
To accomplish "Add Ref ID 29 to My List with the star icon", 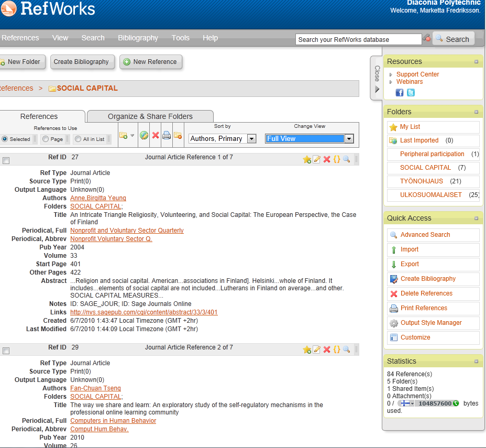I will coord(307,349).
